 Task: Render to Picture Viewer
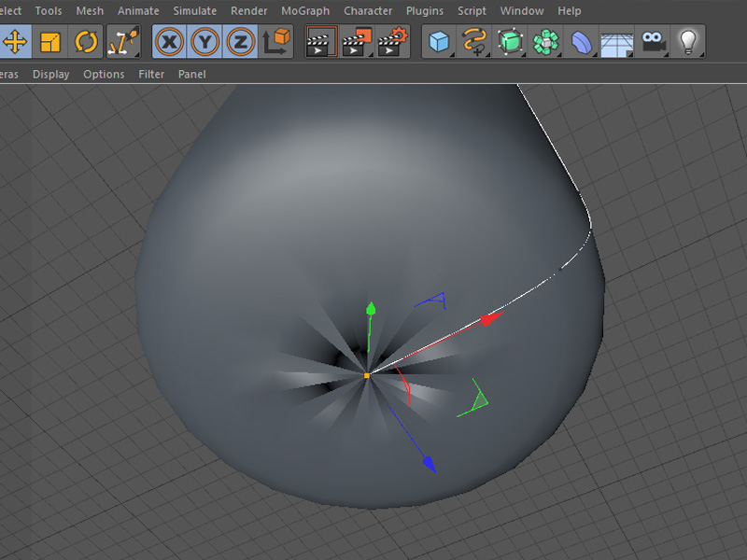pos(357,42)
